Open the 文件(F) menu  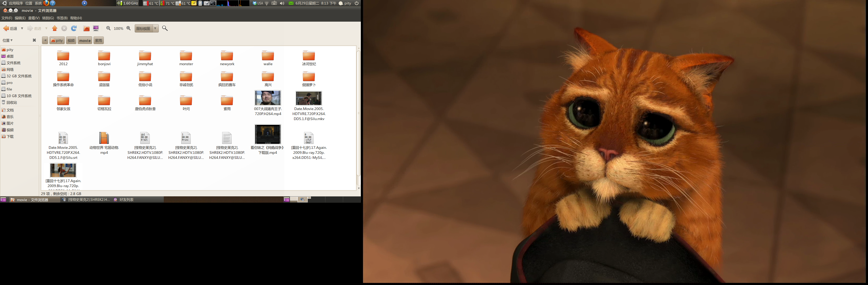click(7, 18)
